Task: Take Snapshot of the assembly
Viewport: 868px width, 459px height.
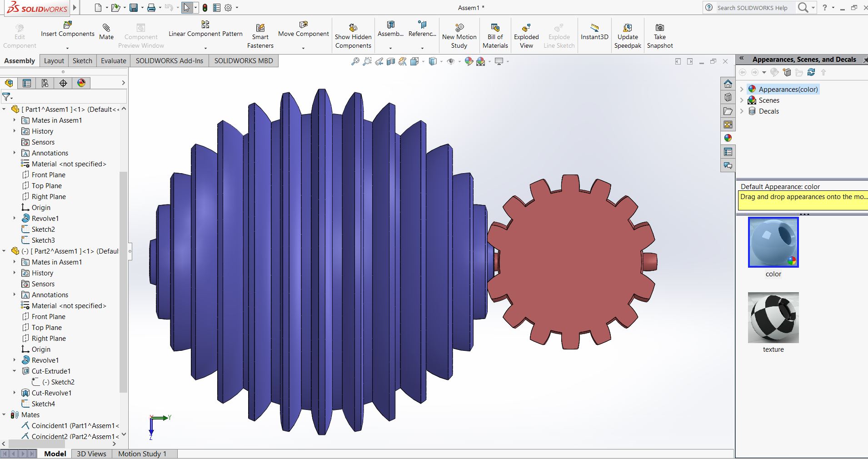Action: [660, 36]
